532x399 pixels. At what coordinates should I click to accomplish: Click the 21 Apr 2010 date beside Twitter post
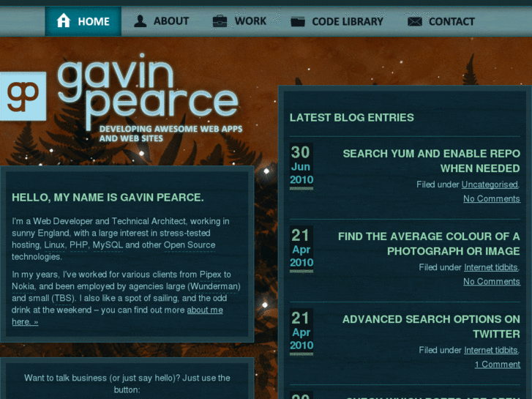pyautogui.click(x=301, y=332)
